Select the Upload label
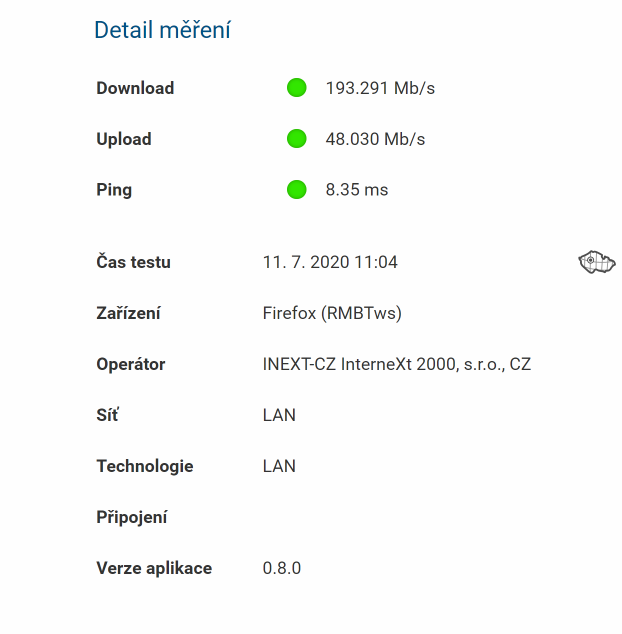 click(124, 139)
